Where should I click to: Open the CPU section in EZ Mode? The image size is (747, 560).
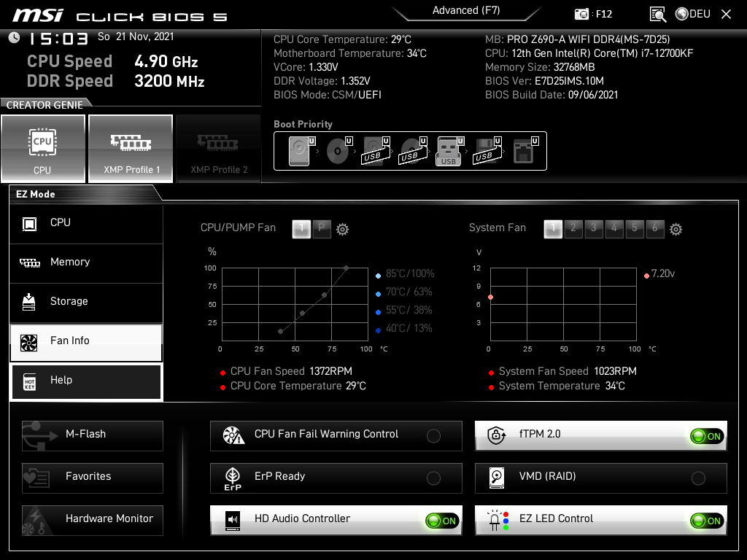pyautogui.click(x=86, y=223)
